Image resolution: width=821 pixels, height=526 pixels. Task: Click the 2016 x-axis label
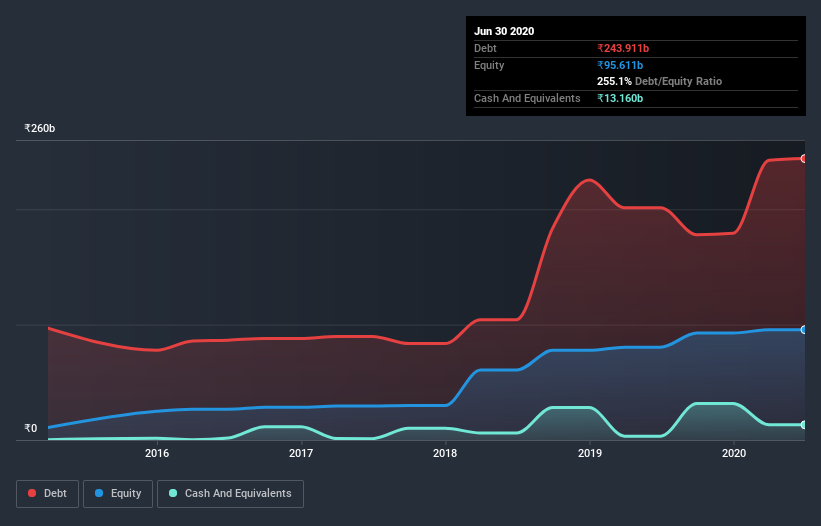[157, 453]
